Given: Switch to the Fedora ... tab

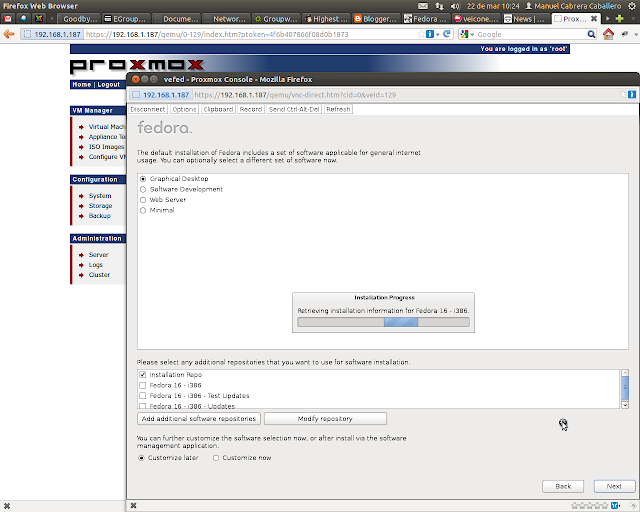Looking at the screenshot, I should (x=427, y=19).
